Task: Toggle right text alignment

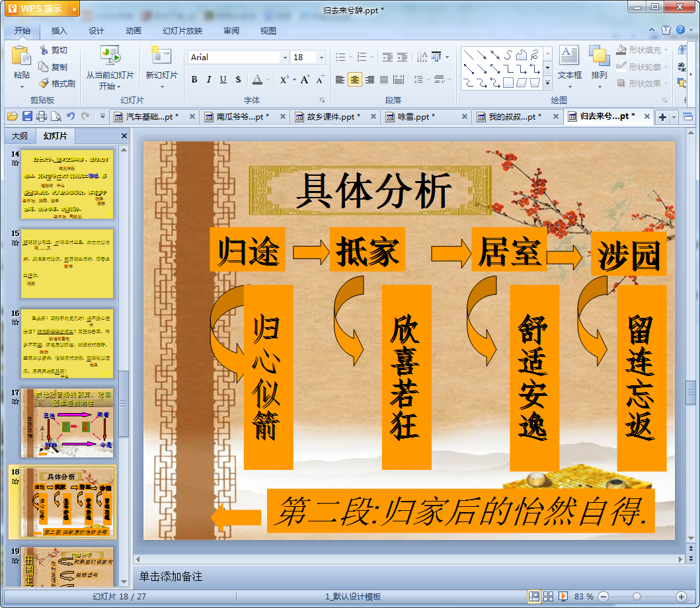Action: [369, 79]
